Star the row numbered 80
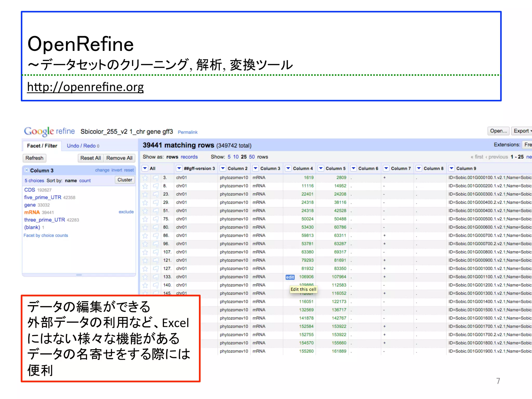The height and width of the screenshot is (399, 532). 145,228
